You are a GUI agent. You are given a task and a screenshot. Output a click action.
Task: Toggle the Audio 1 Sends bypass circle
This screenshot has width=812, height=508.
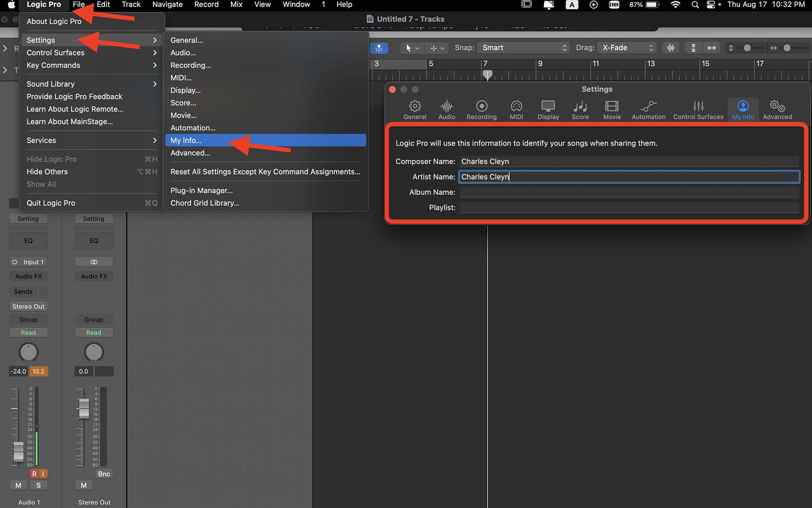[44, 292]
